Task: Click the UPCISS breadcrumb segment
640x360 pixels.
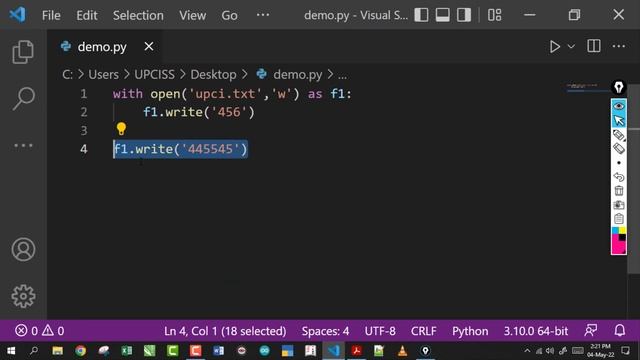Action: [154, 75]
